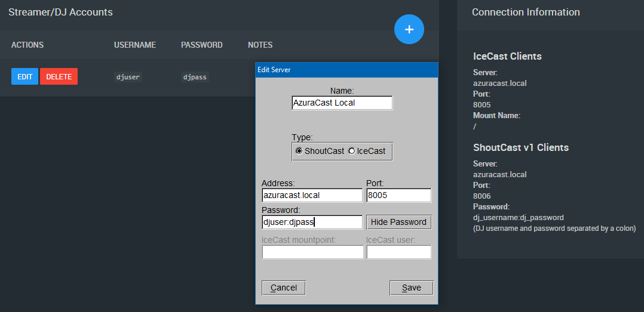644x312 pixels.
Task: Focus the Name input field
Action: 342,103
